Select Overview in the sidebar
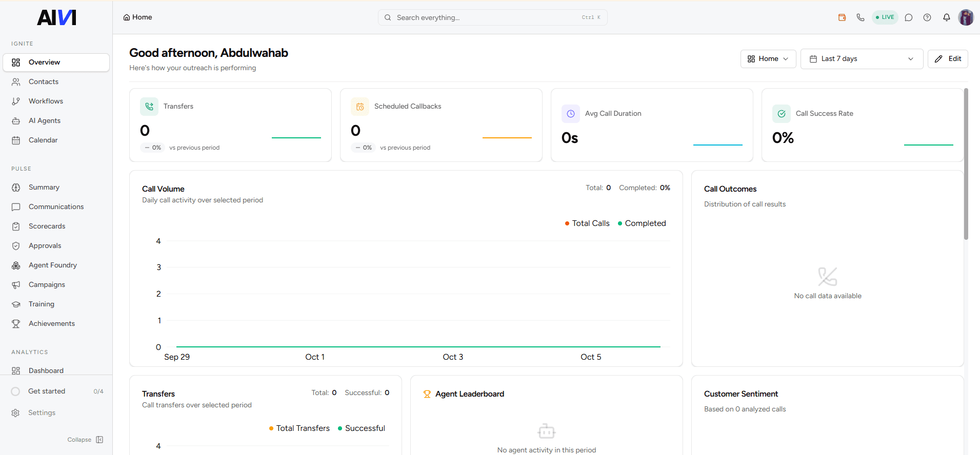 56,63
